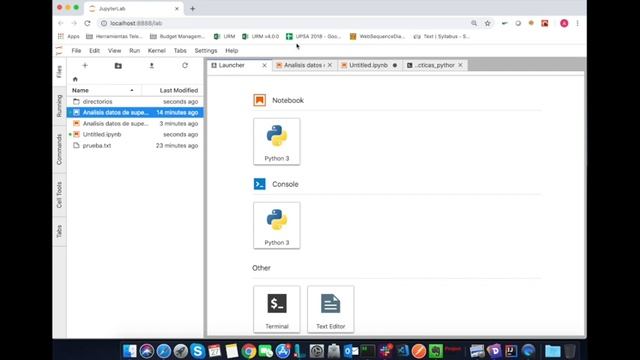Viewport: 640px width, 360px height.
Task: Upload files using the upload icon
Action: tap(151, 65)
